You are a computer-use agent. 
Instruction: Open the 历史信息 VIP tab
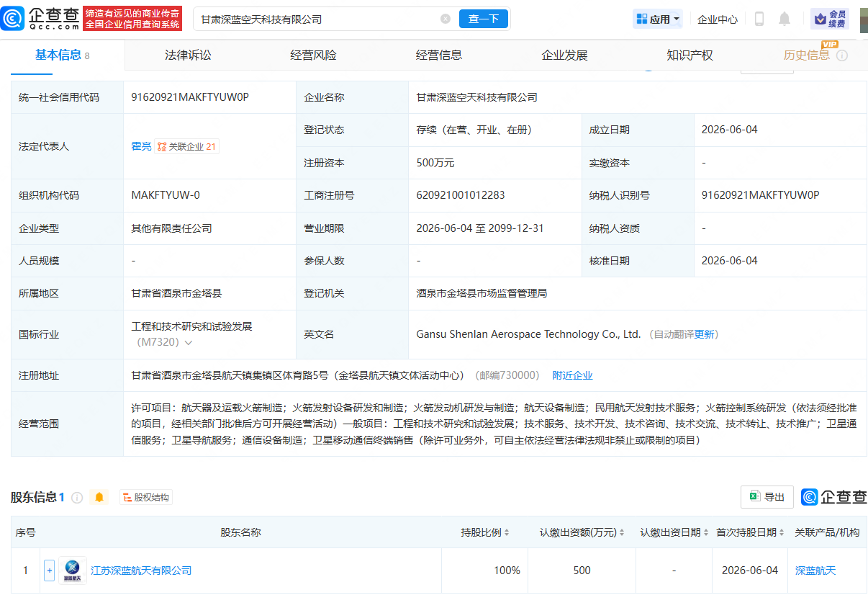click(807, 55)
